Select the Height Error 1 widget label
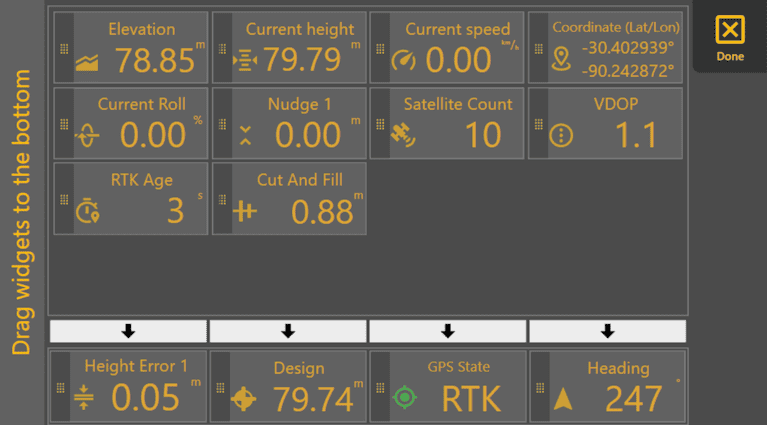767x425 pixels. coord(136,367)
